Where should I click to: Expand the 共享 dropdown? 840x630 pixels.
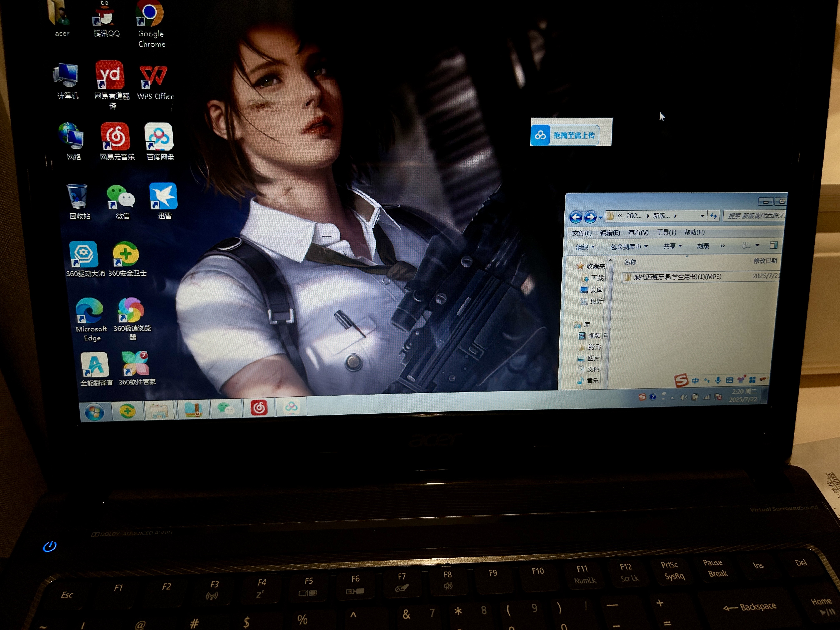(672, 246)
